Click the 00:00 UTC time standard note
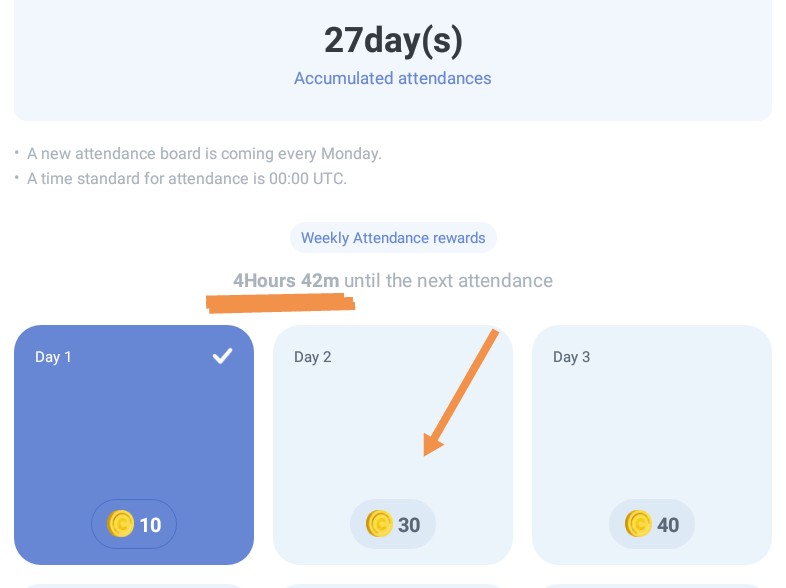The image size is (786, 588). tap(186, 179)
